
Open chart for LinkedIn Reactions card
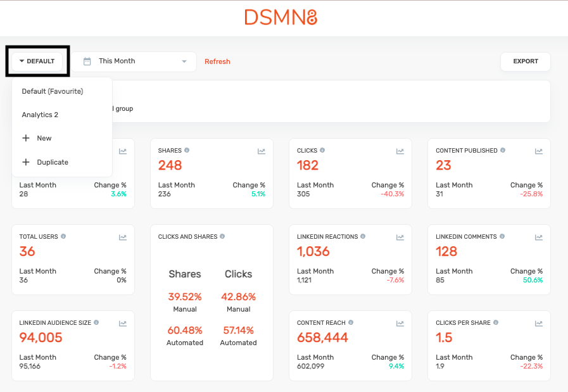(400, 237)
